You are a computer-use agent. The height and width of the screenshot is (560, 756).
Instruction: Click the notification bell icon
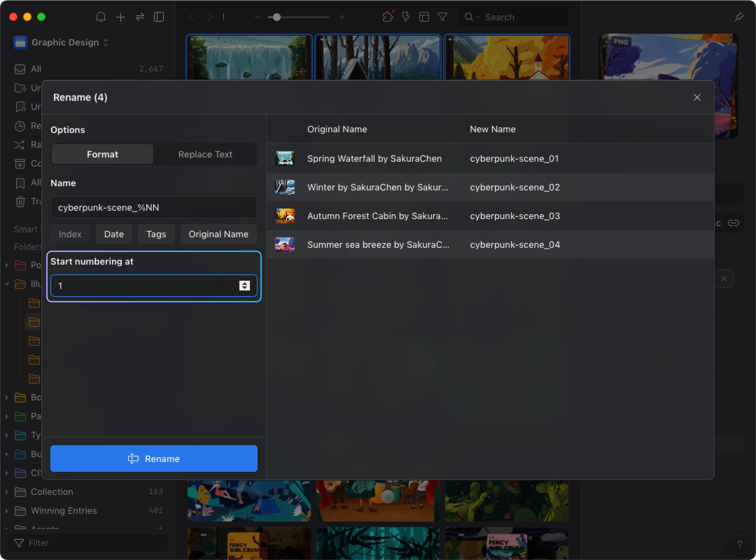tap(101, 17)
